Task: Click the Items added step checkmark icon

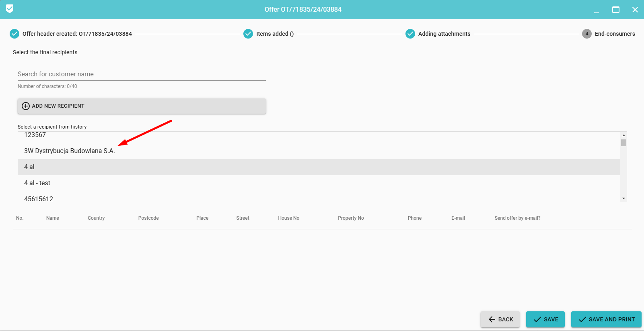Action: point(248,34)
